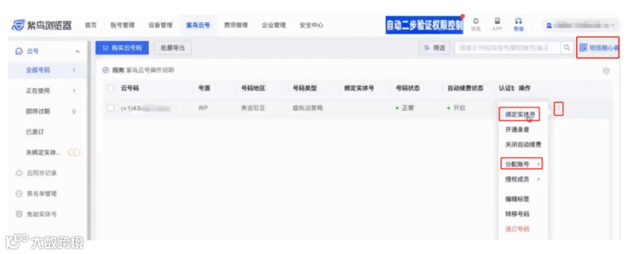Open the user account dropdown
This screenshot has height=254, width=644.
point(581,25)
